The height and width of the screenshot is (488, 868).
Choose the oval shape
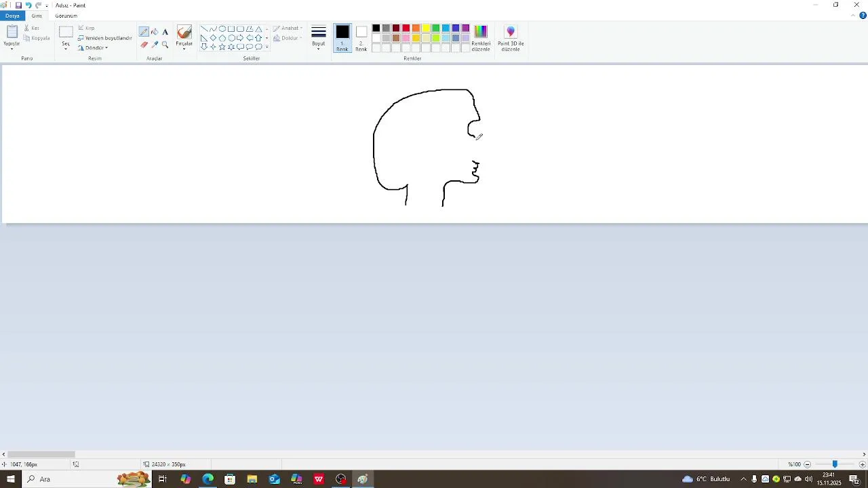[222, 29]
